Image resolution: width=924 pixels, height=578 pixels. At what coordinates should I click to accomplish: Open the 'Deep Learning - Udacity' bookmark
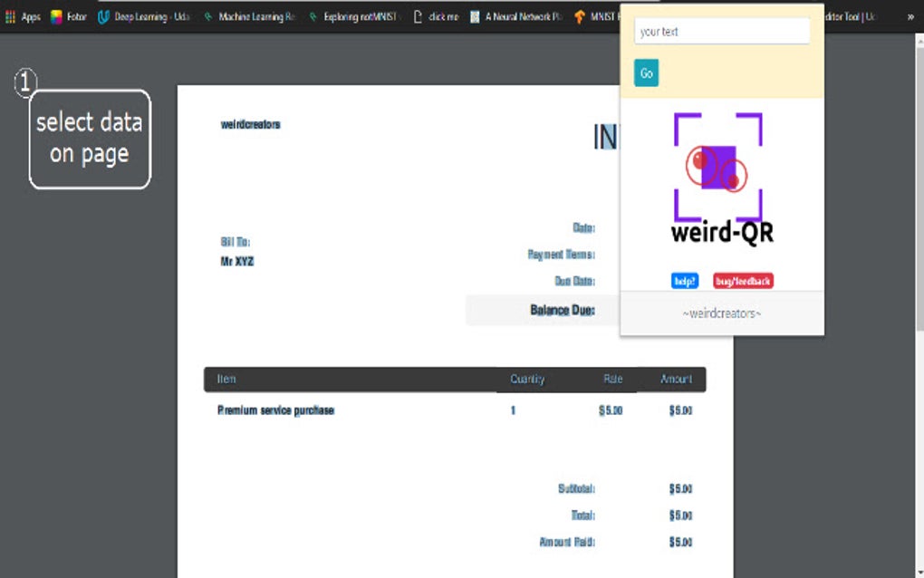[145, 16]
